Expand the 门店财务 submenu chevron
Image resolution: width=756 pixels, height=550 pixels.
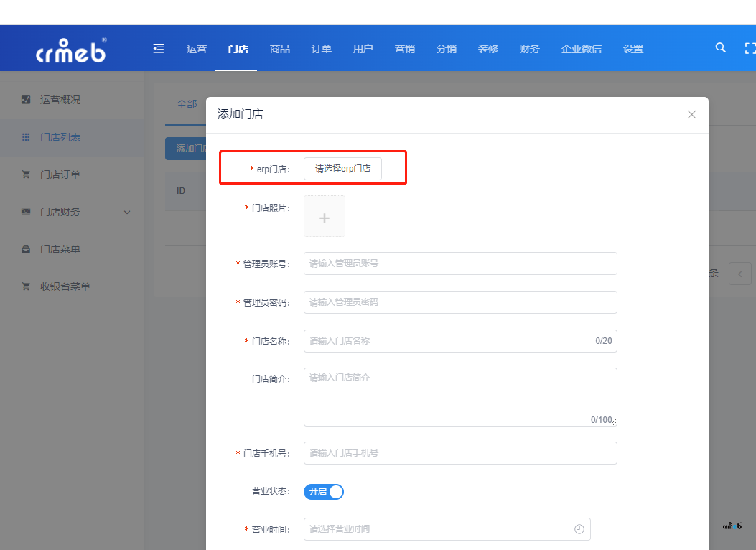pos(127,212)
